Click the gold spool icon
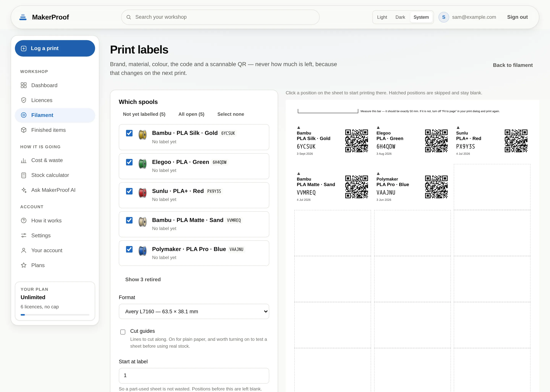 143,135
